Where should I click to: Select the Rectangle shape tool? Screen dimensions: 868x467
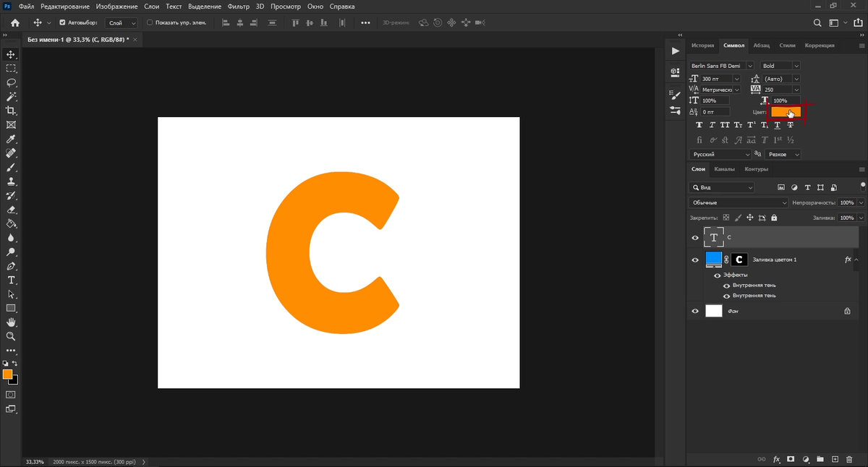tap(11, 308)
